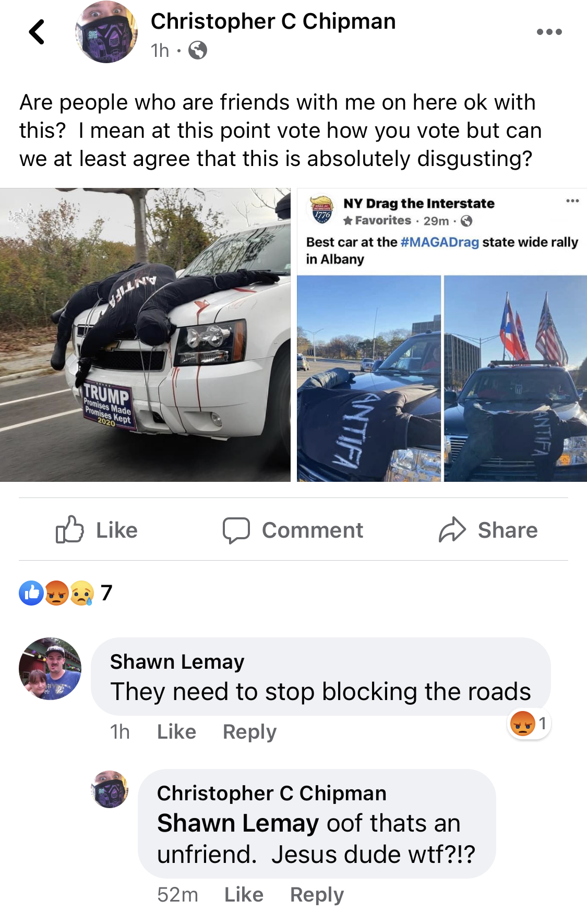Tap the back arrow icon

(37, 32)
